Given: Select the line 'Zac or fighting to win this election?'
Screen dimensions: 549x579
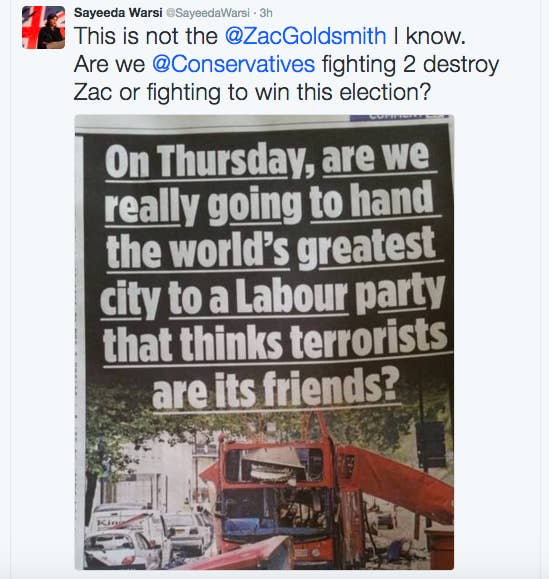Looking at the screenshot, I should pos(252,92).
